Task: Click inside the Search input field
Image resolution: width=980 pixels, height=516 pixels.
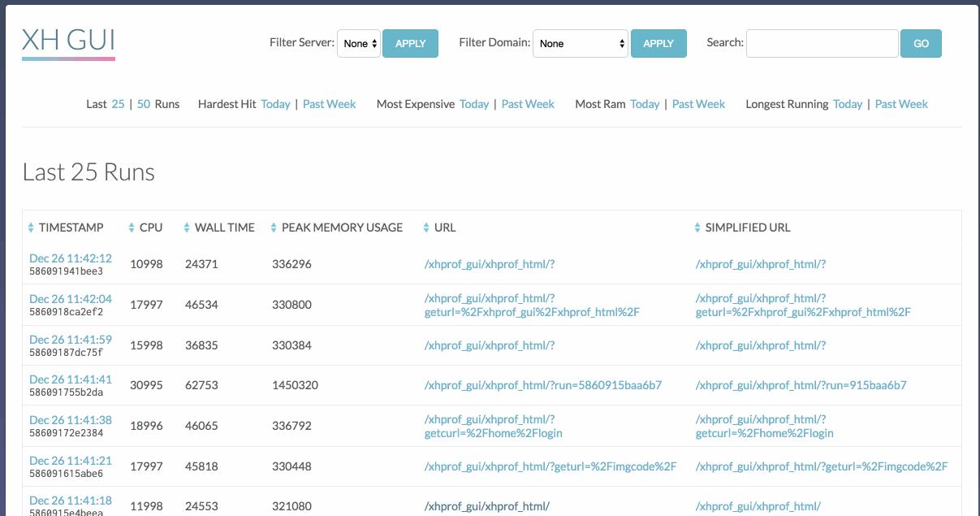Action: 822,44
